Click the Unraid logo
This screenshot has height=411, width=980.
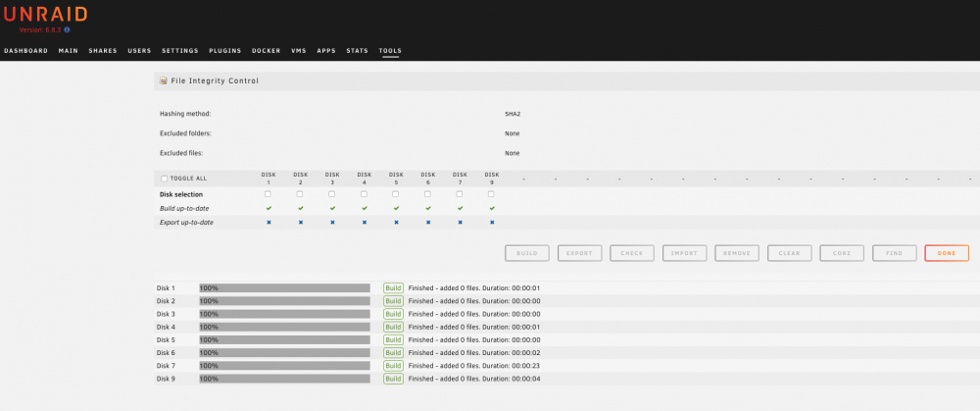point(45,15)
